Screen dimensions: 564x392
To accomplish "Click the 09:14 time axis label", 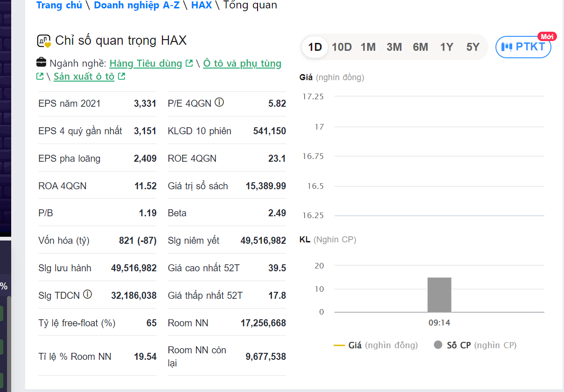I will point(439,323).
